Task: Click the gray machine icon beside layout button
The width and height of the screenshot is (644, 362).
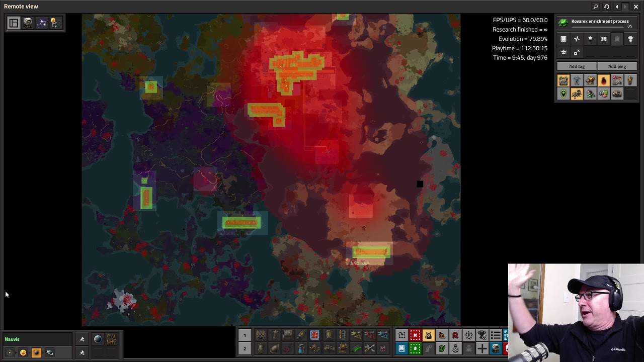Action: click(28, 23)
